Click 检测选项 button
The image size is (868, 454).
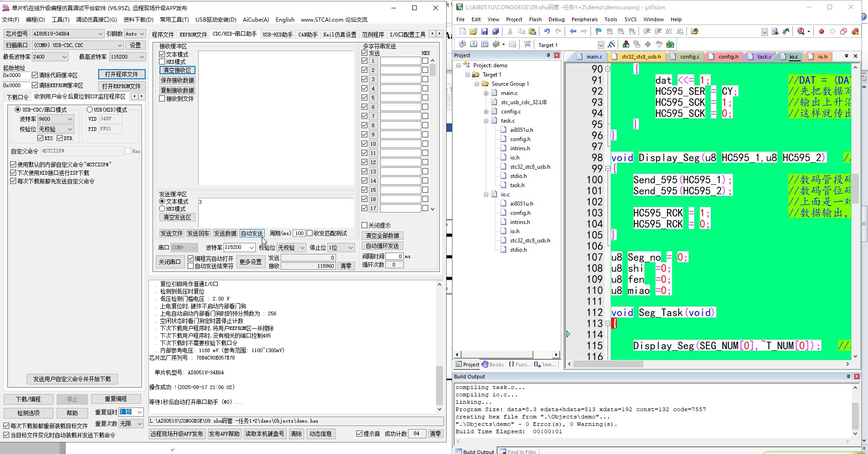29,413
